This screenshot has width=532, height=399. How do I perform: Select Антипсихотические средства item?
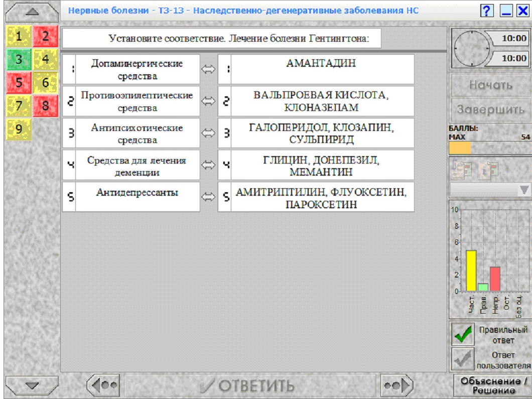131,133
